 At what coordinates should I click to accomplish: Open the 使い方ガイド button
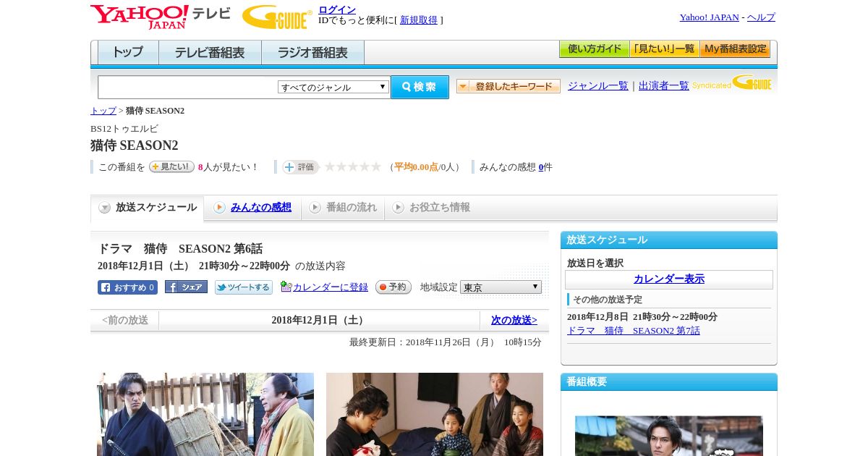(x=594, y=49)
